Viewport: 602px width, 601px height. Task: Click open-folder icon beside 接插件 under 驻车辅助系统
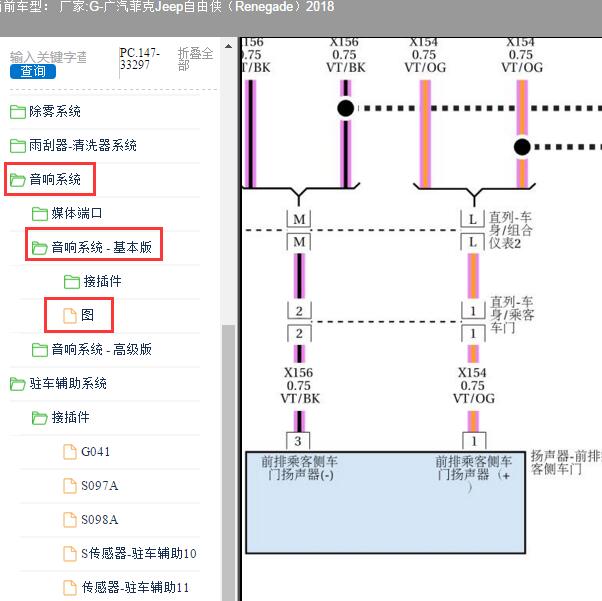(40, 418)
